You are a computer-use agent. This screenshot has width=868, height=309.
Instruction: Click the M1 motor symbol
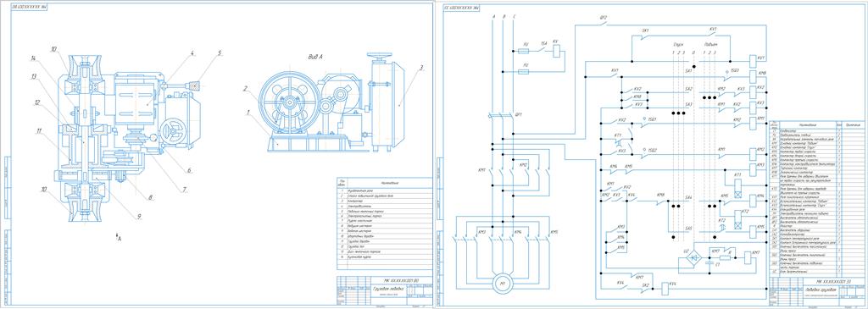coord(504,284)
